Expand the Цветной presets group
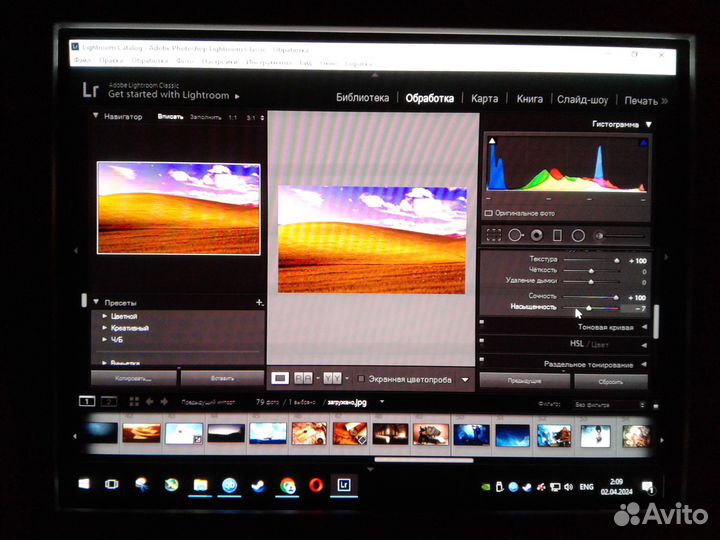Screen dimensions: 720x540 [x=105, y=316]
